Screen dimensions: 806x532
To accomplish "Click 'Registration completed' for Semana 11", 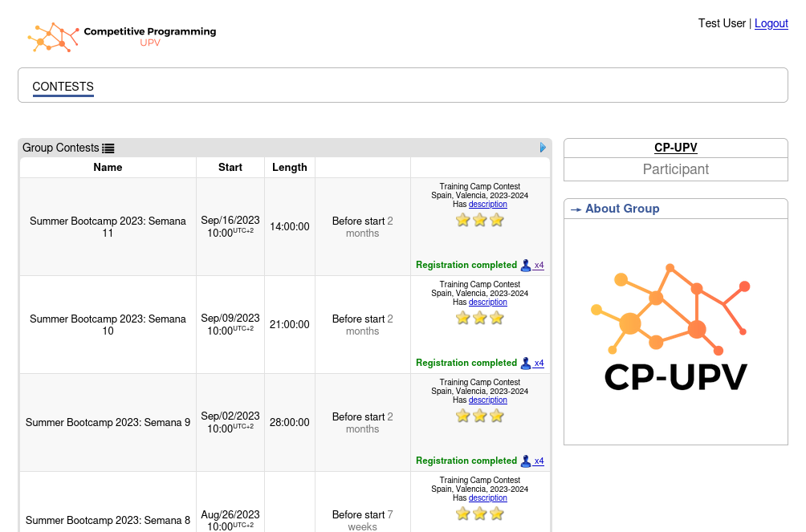I will point(466,266).
